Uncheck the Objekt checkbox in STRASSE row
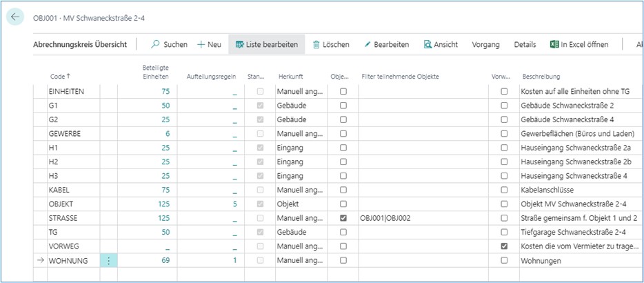 (x=343, y=218)
